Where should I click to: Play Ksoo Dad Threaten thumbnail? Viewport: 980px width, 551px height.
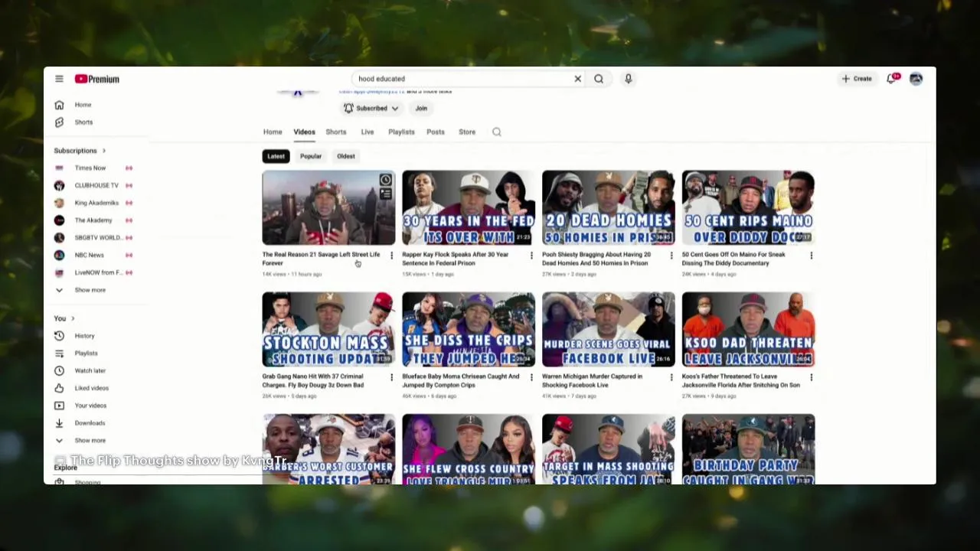[x=749, y=329]
